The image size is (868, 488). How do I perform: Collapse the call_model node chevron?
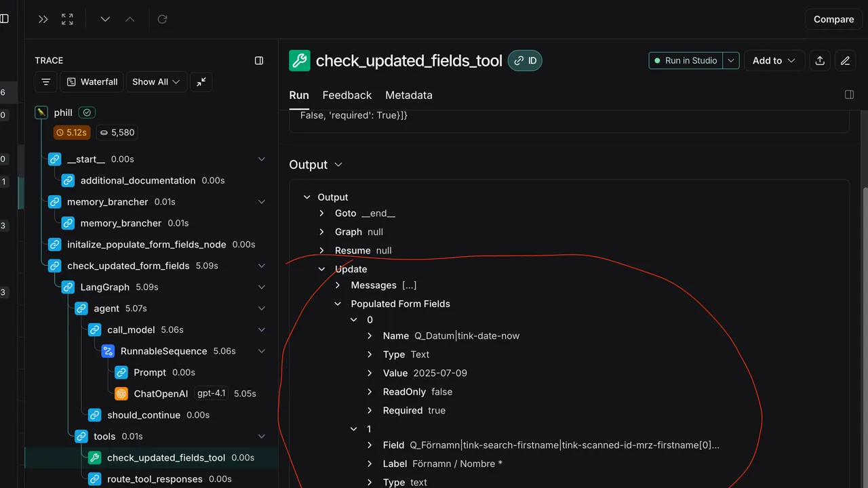tap(262, 330)
